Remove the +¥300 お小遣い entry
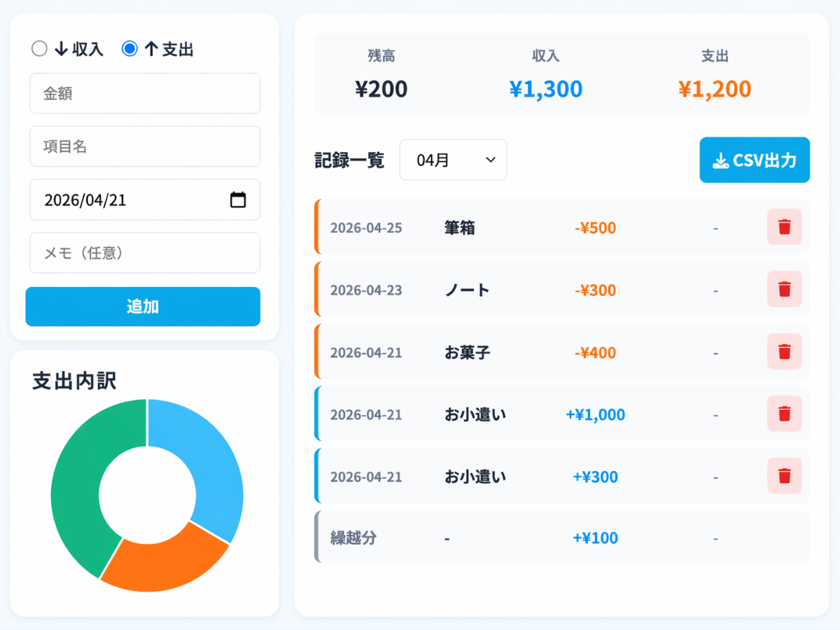Viewport: 840px width, 630px height. pyautogui.click(x=785, y=476)
